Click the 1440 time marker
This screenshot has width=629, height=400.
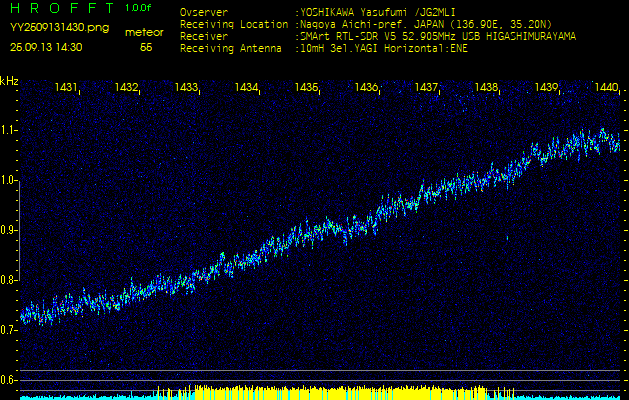[605, 88]
